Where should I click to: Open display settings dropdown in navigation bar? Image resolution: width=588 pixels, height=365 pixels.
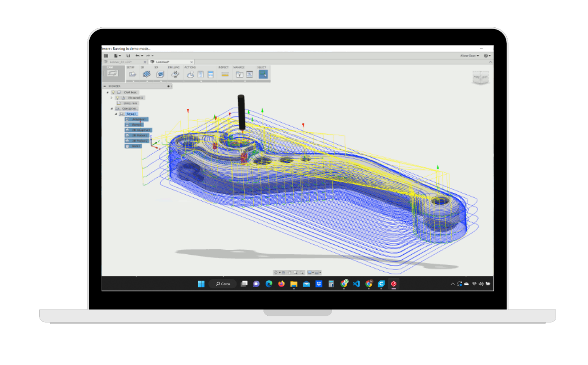point(310,273)
